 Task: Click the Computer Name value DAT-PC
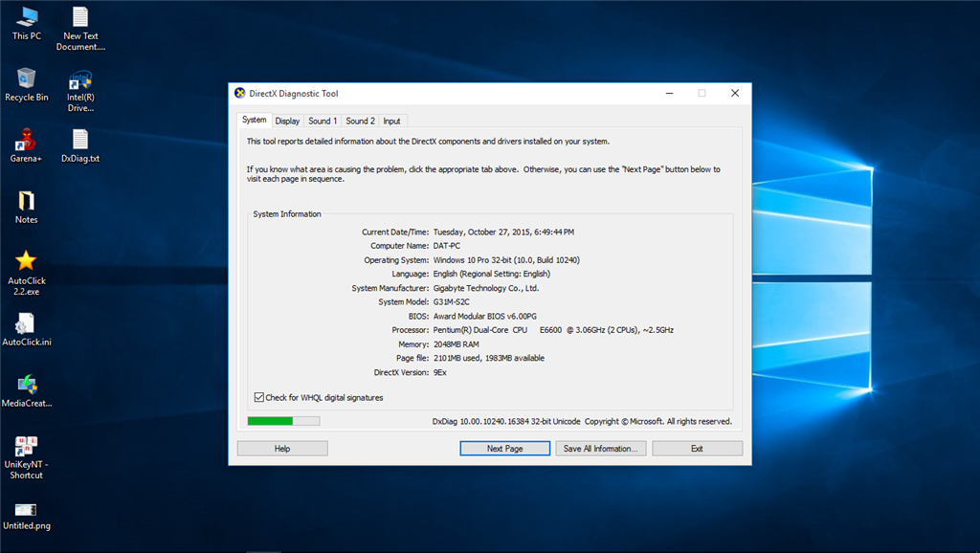447,246
